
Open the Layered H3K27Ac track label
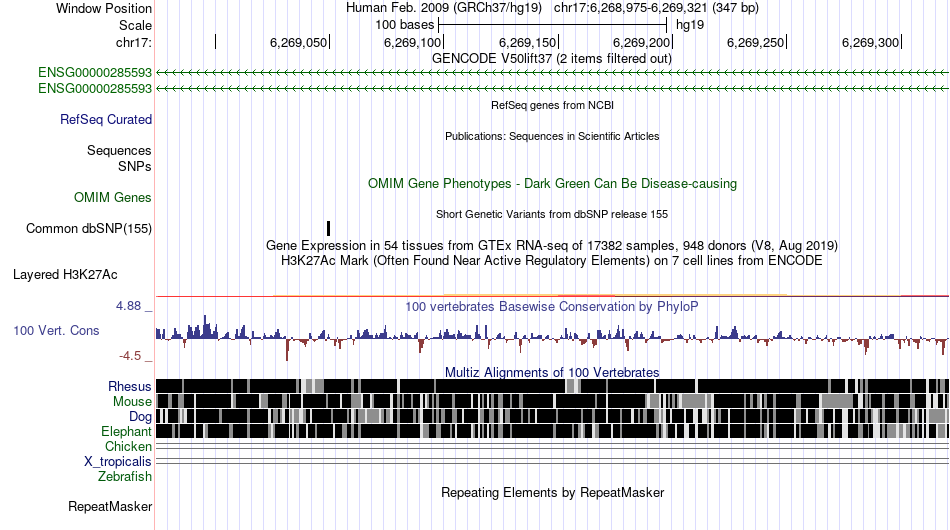tap(65, 274)
